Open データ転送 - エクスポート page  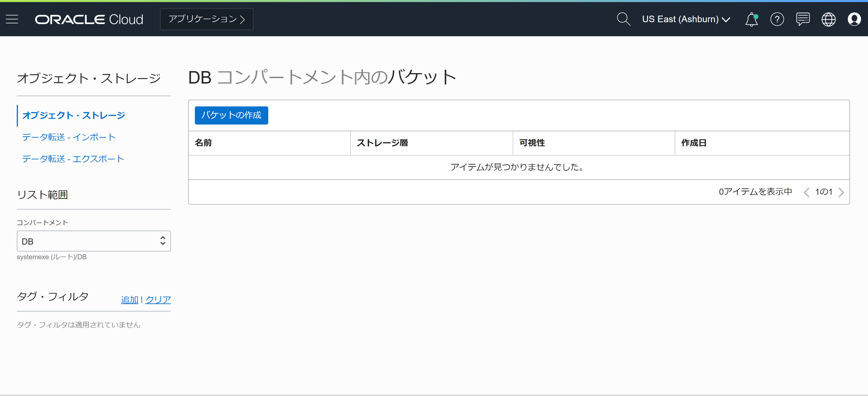tap(73, 159)
